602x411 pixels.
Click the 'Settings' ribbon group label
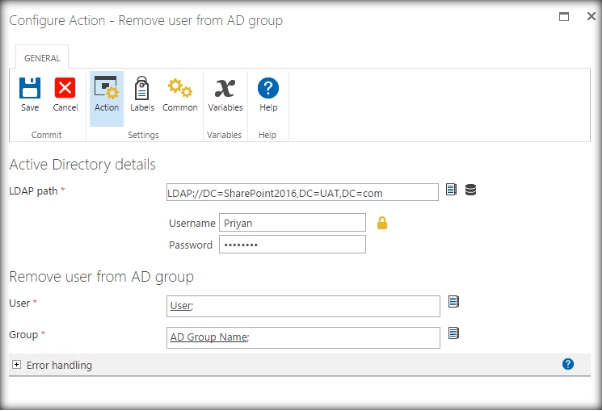[143, 135]
